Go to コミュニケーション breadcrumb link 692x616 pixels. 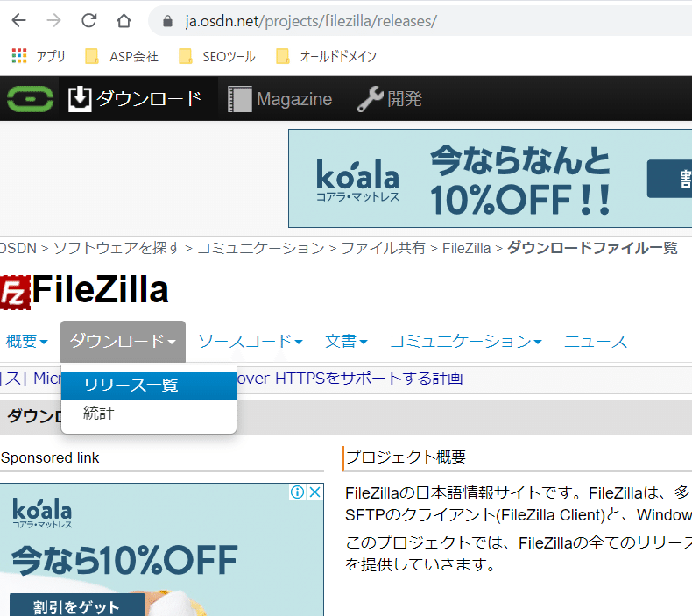click(x=260, y=248)
